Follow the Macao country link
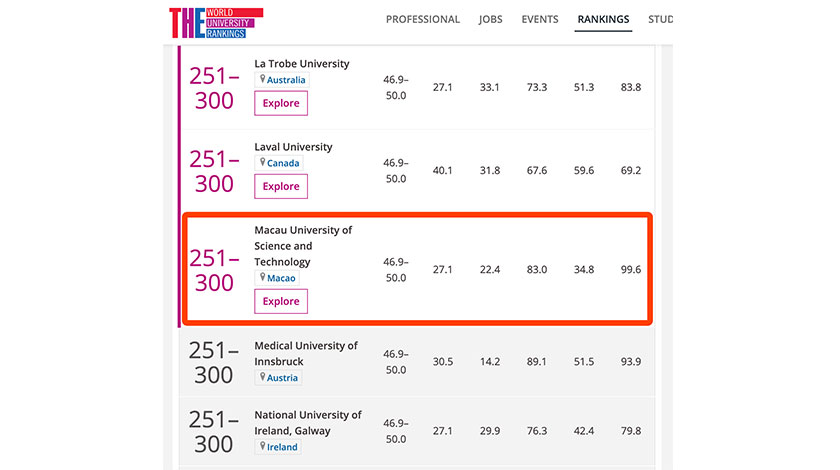840x470 pixels. pos(281,278)
